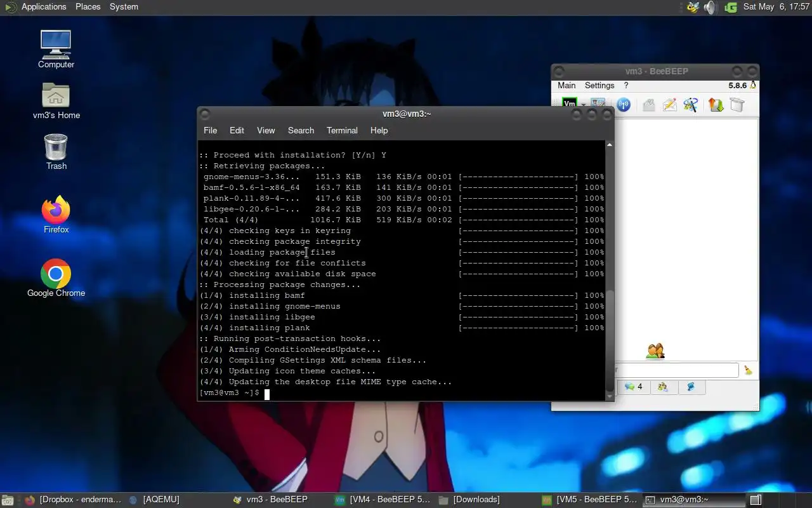Viewport: 812px width, 508px height.
Task: Click the version number 5.8.6 in BeeBEEP
Action: point(738,85)
